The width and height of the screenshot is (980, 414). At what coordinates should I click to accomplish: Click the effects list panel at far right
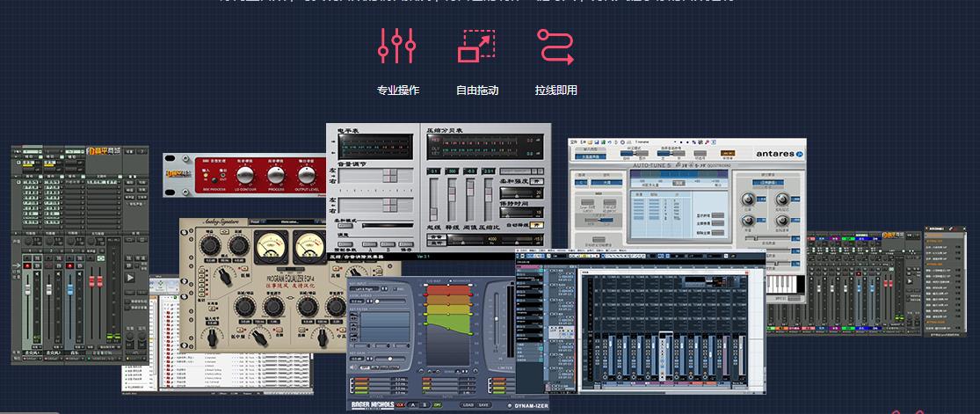point(945,281)
